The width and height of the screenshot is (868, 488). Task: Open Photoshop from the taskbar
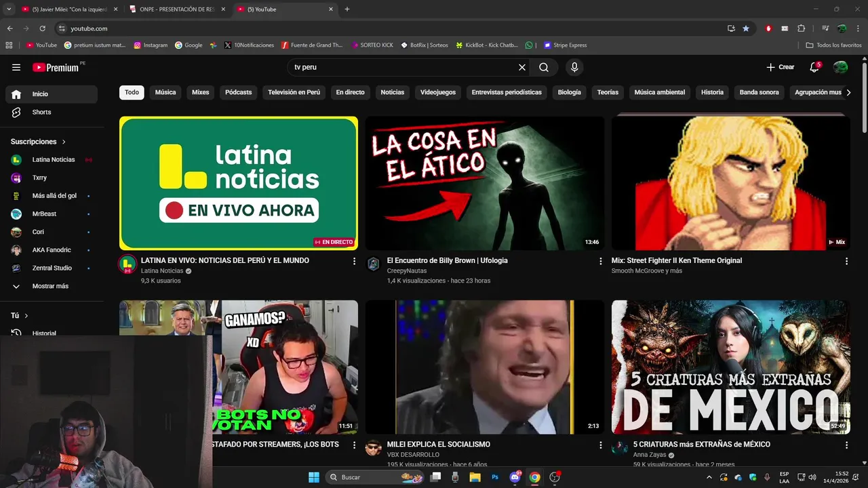(495, 477)
